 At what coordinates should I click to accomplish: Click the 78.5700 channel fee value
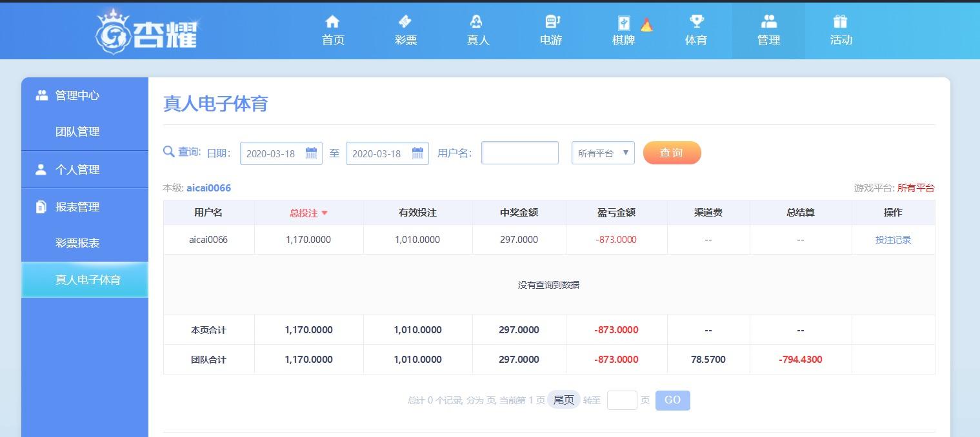click(708, 360)
